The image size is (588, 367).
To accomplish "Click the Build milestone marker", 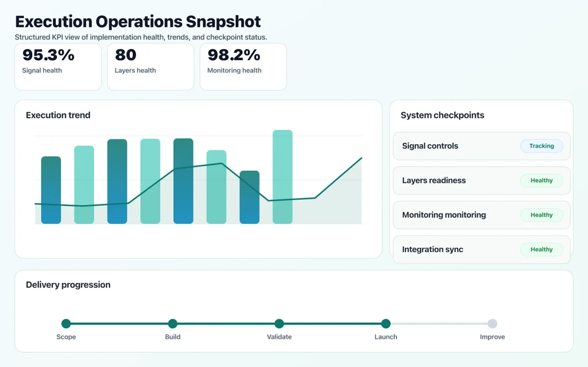I will pyautogui.click(x=173, y=323).
